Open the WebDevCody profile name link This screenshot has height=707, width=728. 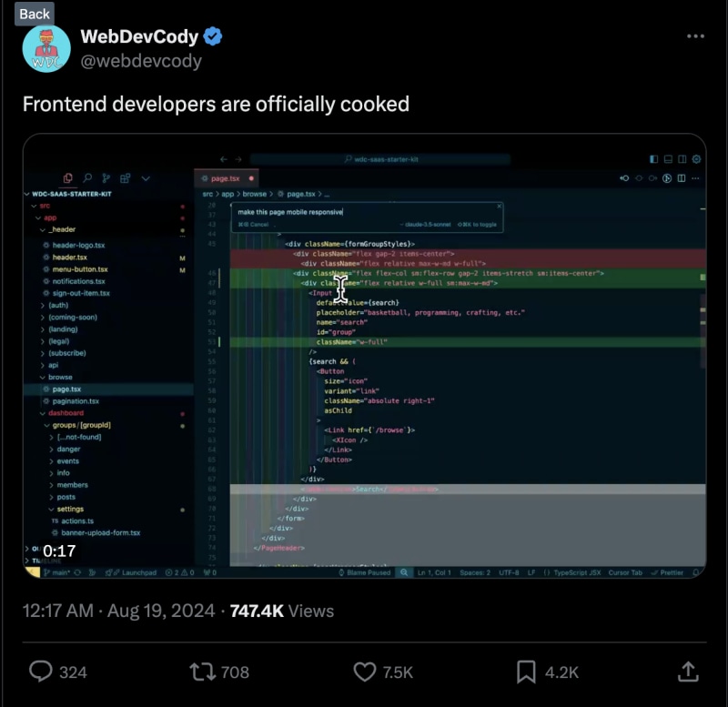(140, 36)
